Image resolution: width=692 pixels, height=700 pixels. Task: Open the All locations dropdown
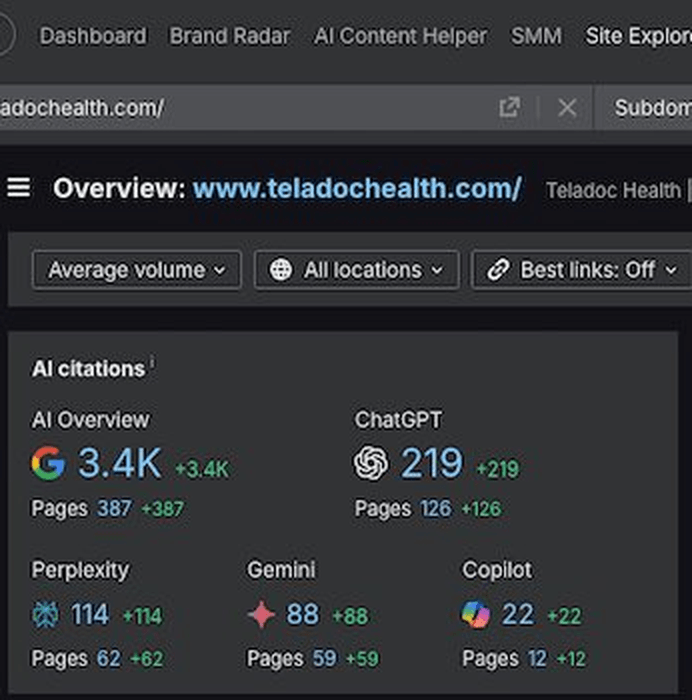click(356, 270)
